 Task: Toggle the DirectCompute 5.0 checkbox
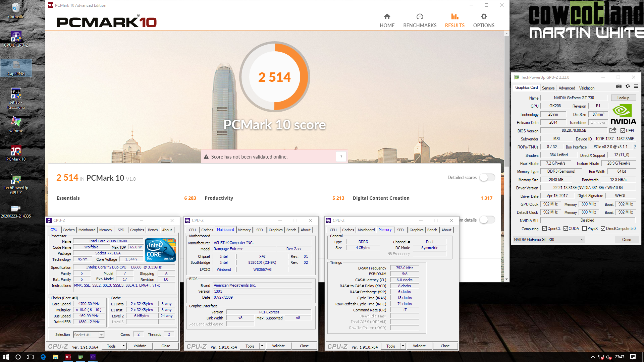tap(603, 229)
